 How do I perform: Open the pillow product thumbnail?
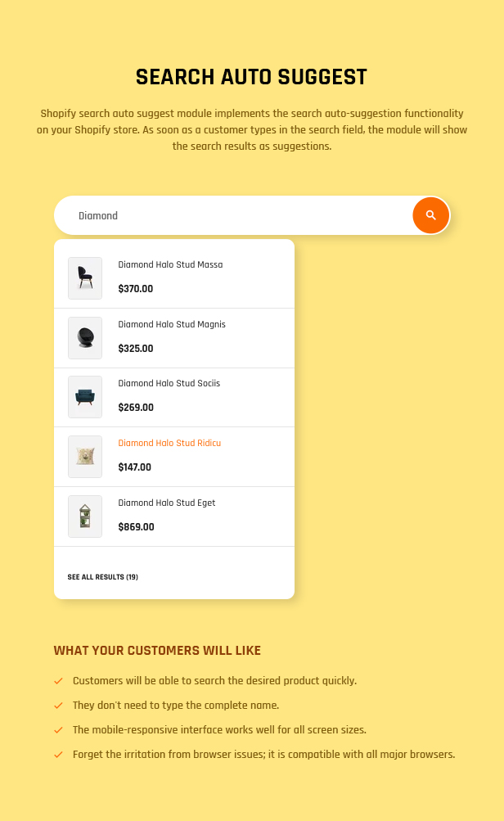pos(85,457)
